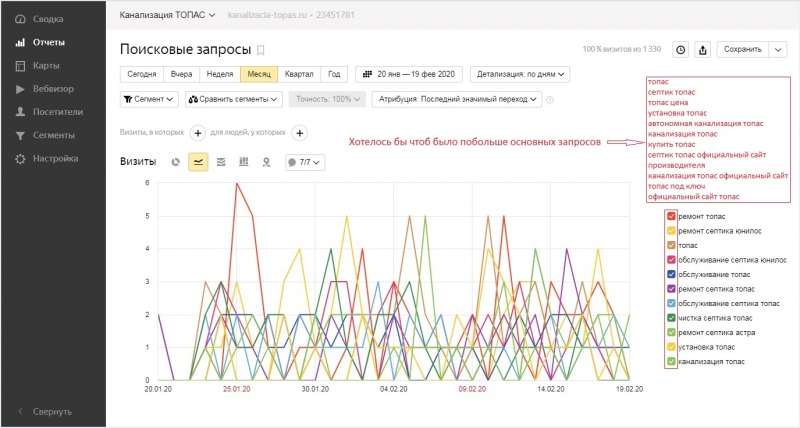This screenshot has width=800, height=428.
Task: Click the Настройка gear icon
Action: tap(20, 158)
